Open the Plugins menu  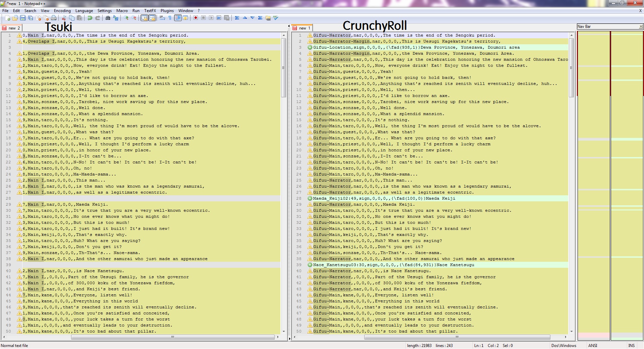[x=167, y=11]
